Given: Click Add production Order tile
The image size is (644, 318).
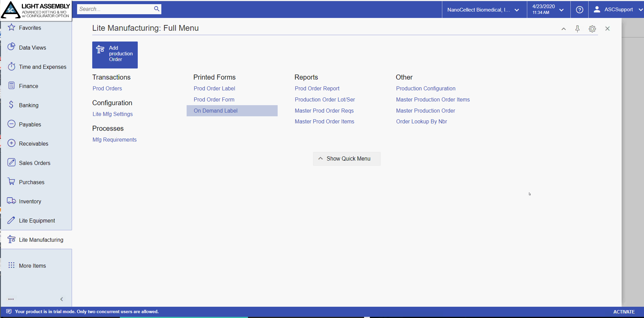Looking at the screenshot, I should pos(115,55).
